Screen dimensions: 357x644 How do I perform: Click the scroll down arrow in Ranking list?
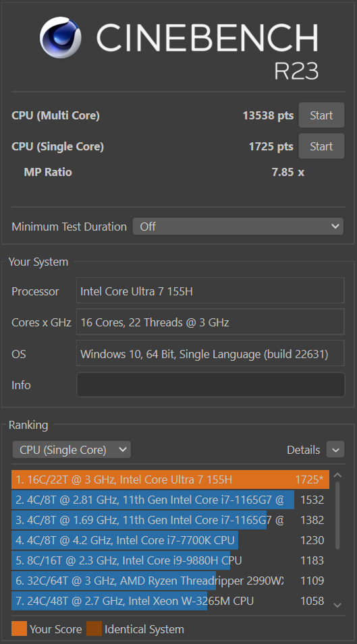[x=337, y=605]
